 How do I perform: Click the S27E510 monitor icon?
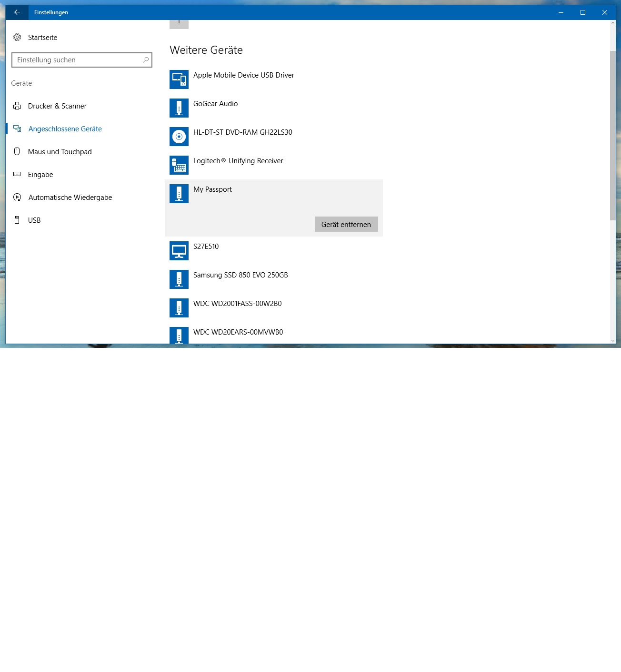click(179, 251)
